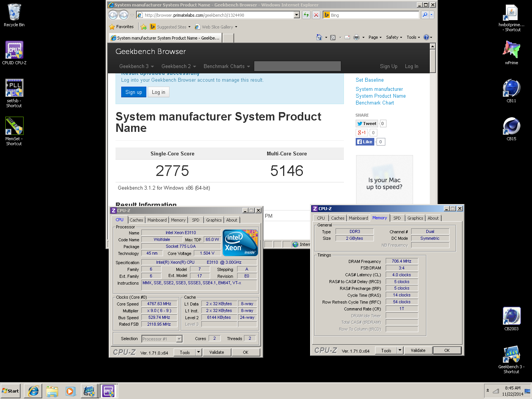Open Geekbench 3 desktop shortcut

point(511,359)
